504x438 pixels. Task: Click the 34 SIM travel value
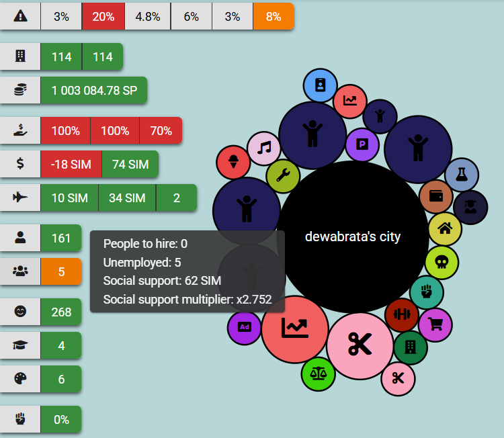pyautogui.click(x=127, y=198)
